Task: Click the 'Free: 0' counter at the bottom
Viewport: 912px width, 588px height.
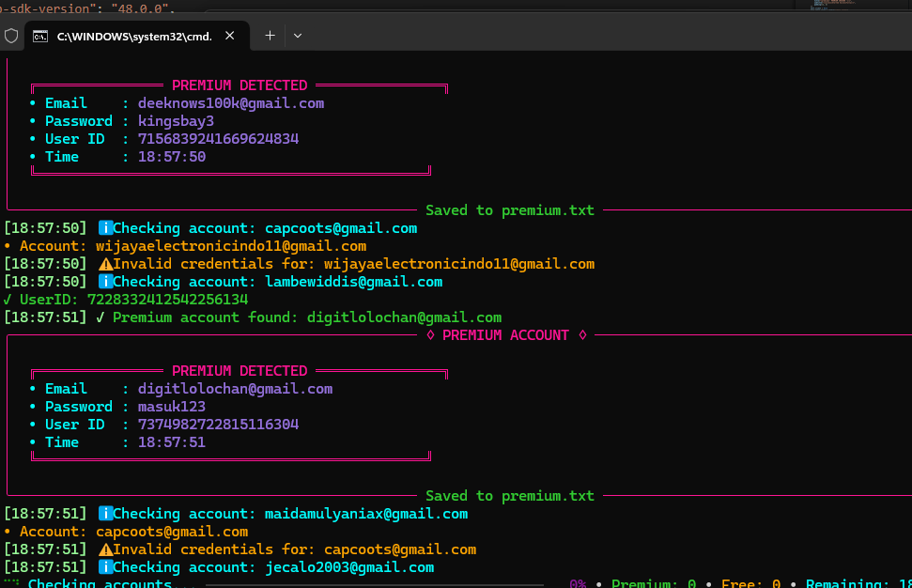Action: coord(750,583)
